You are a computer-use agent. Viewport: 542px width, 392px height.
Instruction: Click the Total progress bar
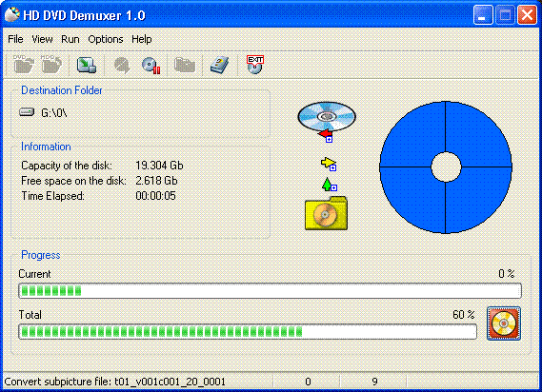tap(248, 332)
